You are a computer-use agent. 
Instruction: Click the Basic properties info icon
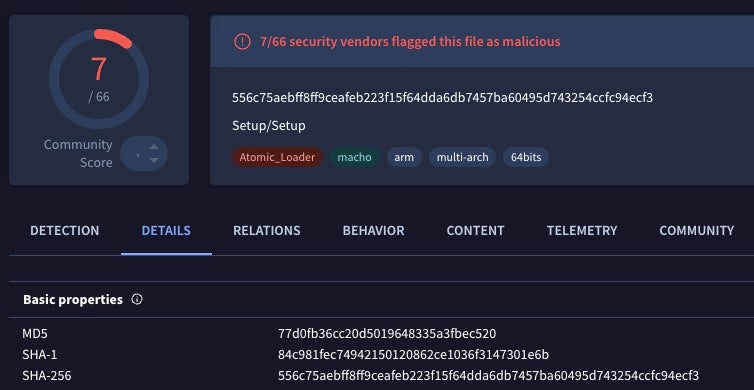[137, 299]
